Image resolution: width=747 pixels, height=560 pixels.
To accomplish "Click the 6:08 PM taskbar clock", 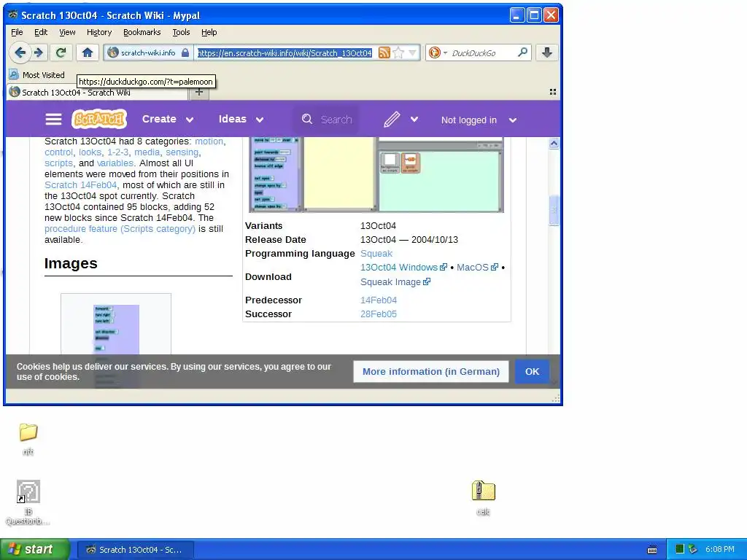I will click(x=720, y=549).
